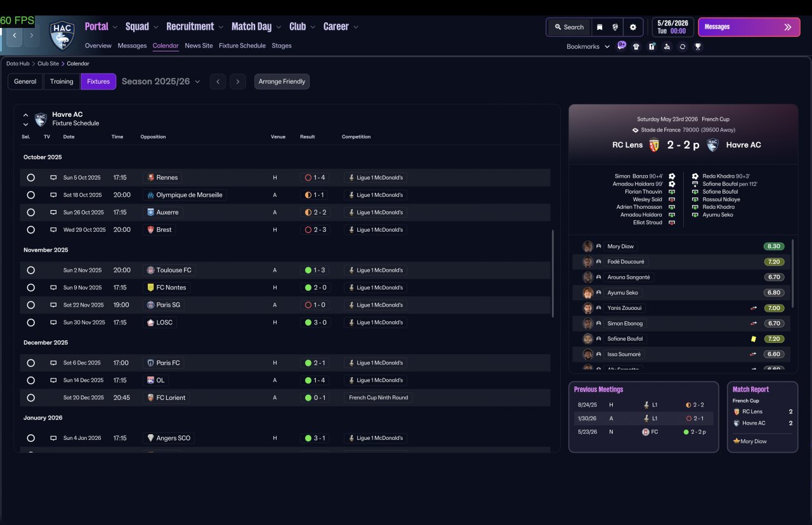This screenshot has height=525, width=812.
Task: Click the purple Messages continue button
Action: coord(749,27)
